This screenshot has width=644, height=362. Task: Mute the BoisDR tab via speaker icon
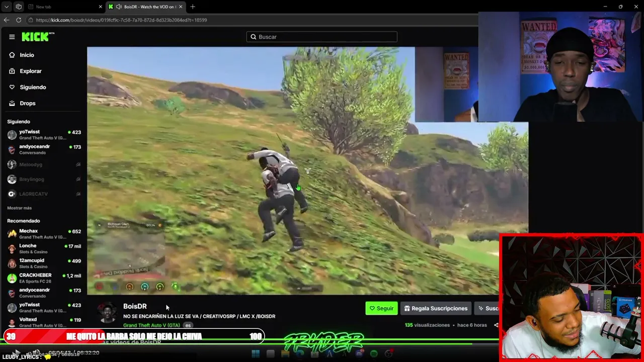click(x=119, y=7)
